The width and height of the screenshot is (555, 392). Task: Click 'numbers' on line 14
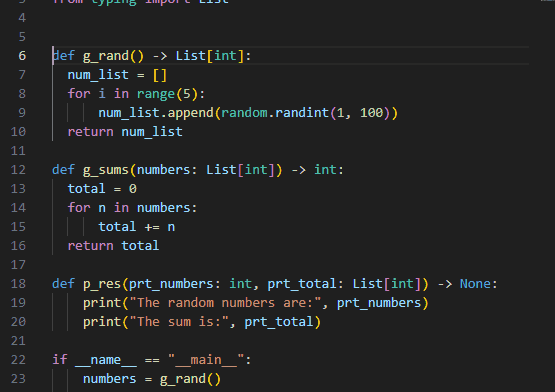[164, 208]
